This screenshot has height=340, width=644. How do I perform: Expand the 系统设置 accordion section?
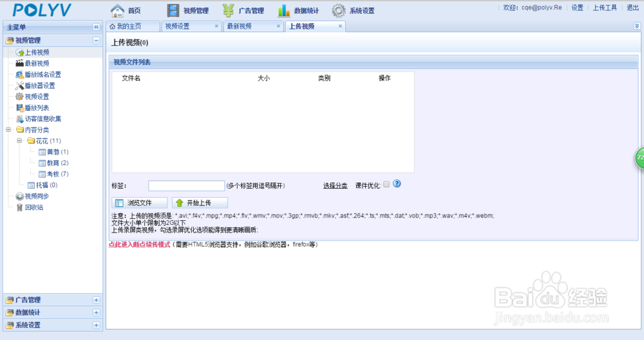96,325
